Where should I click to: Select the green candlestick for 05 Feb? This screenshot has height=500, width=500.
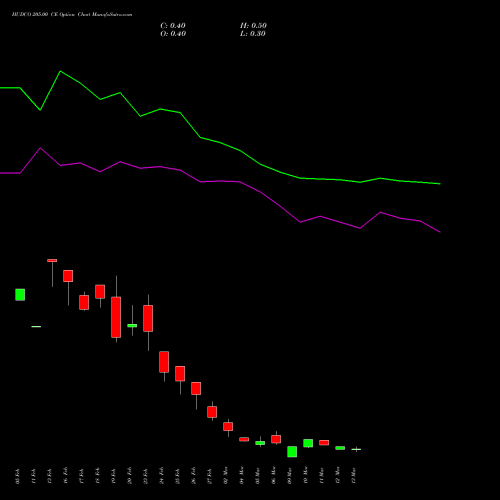(20, 295)
